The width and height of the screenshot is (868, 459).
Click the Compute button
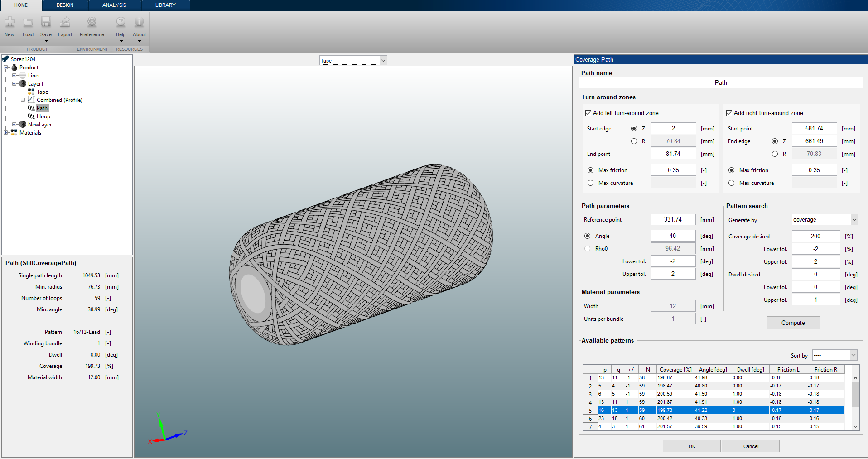(x=793, y=323)
